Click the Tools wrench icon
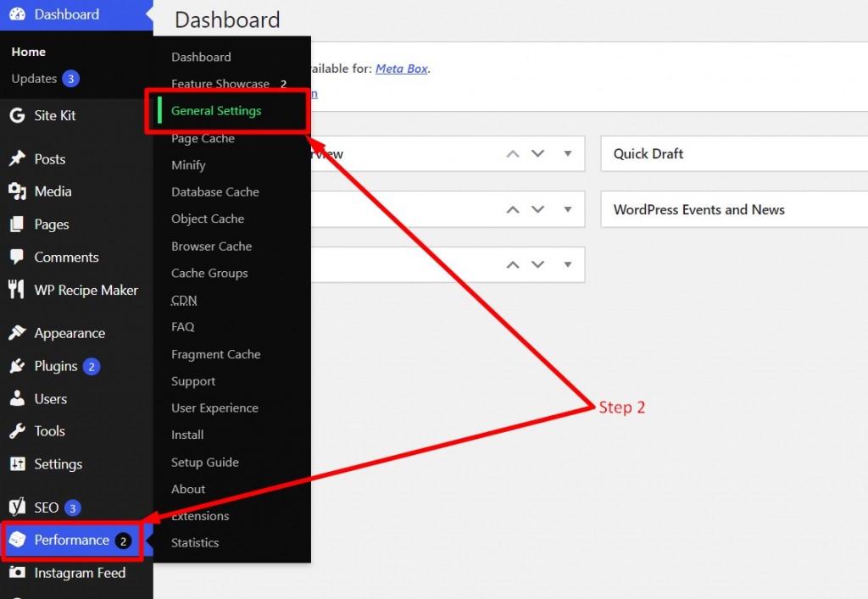868x599 pixels. [x=17, y=431]
